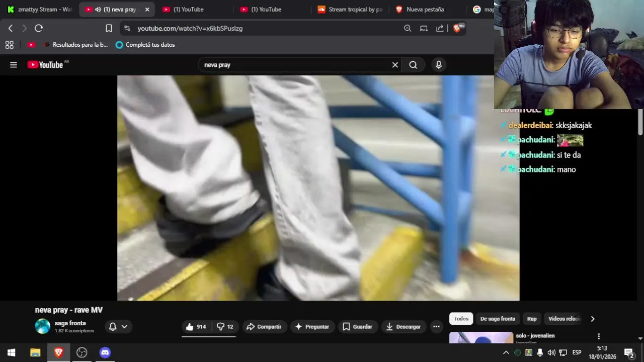Viewport: 644px width, 362px height.
Task: Click the Compartir button
Action: [265, 327]
